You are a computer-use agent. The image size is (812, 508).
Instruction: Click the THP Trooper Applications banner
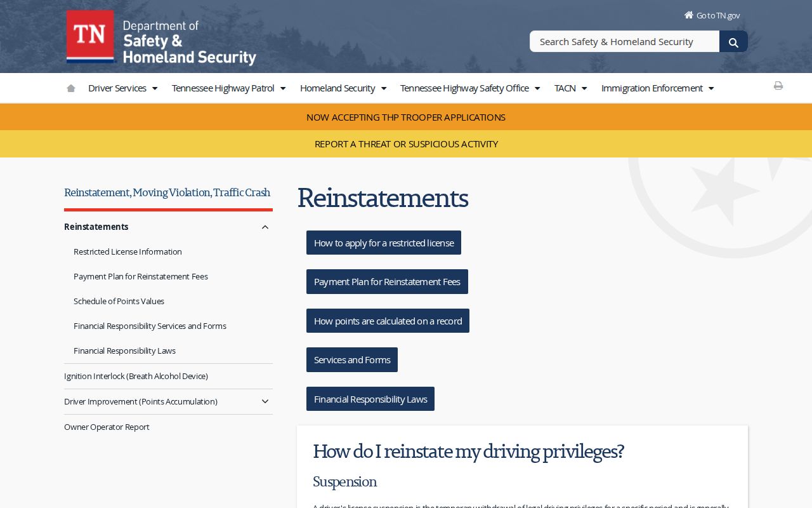[x=406, y=117]
